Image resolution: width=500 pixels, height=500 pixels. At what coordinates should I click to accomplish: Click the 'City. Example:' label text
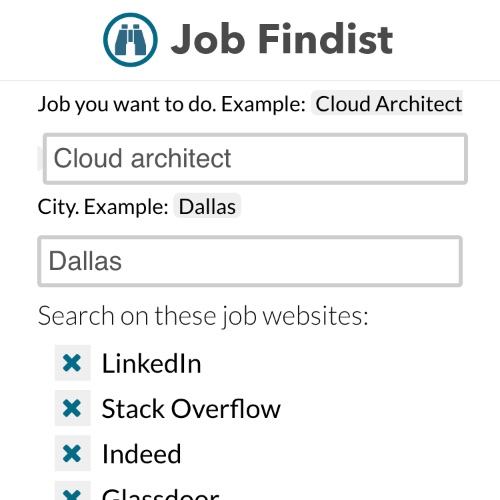pyautogui.click(x=103, y=207)
